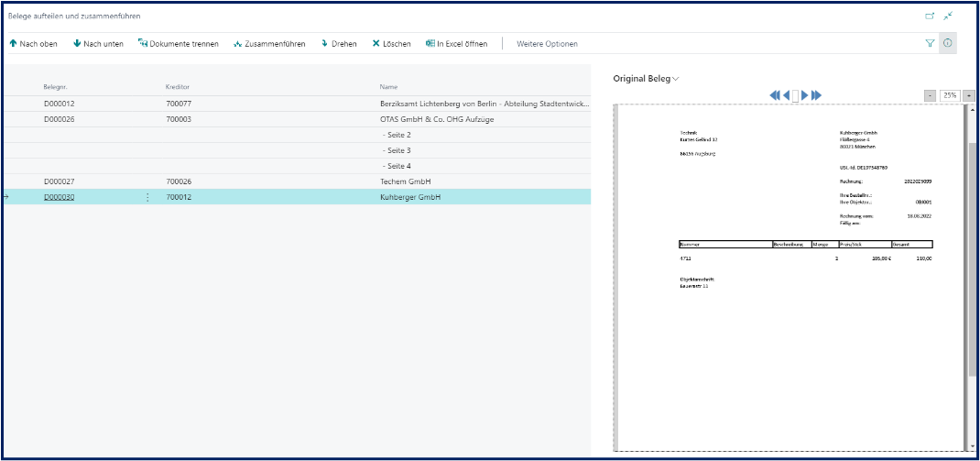Open the list in Excel
This screenshot has width=980, height=461.
pyautogui.click(x=456, y=44)
